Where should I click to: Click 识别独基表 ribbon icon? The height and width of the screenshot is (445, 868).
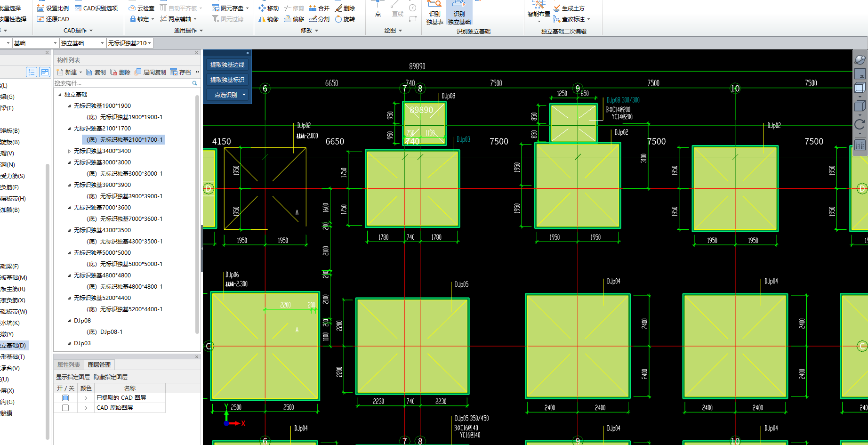pyautogui.click(x=434, y=13)
